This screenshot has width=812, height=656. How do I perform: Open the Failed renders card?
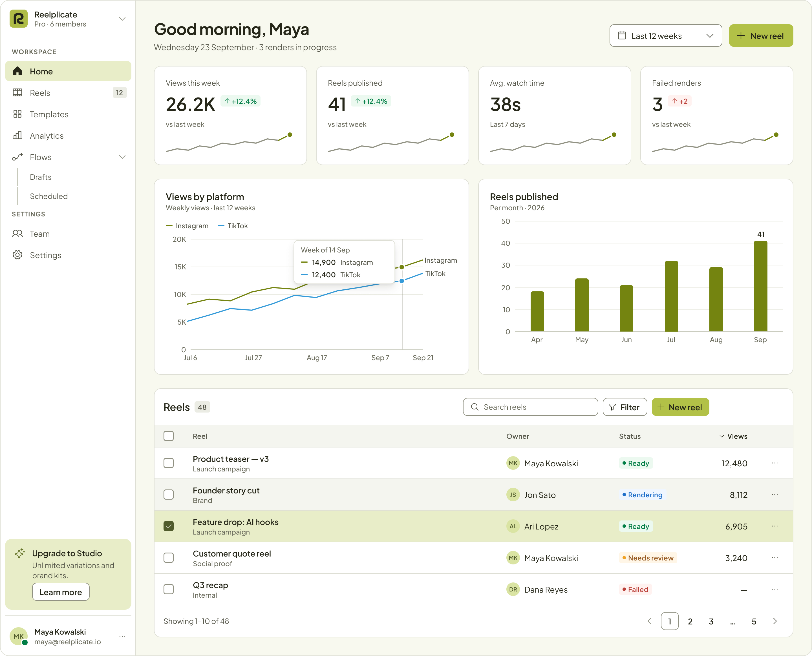(x=717, y=115)
